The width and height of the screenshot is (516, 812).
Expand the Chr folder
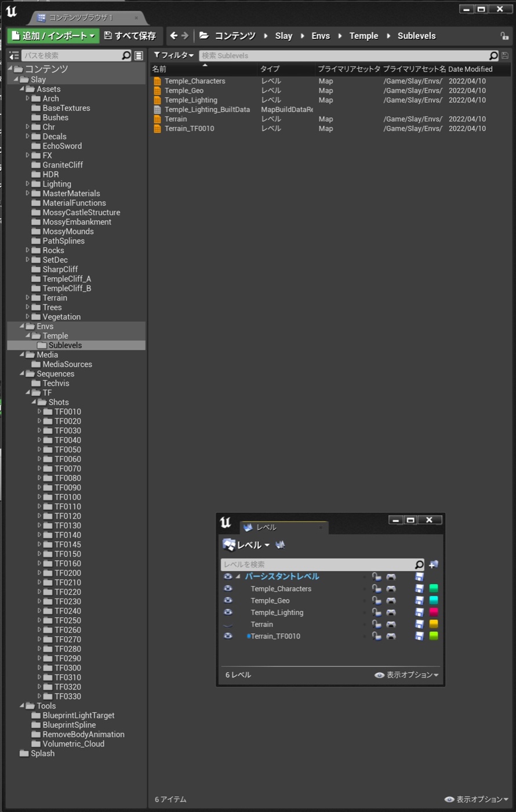coord(28,127)
